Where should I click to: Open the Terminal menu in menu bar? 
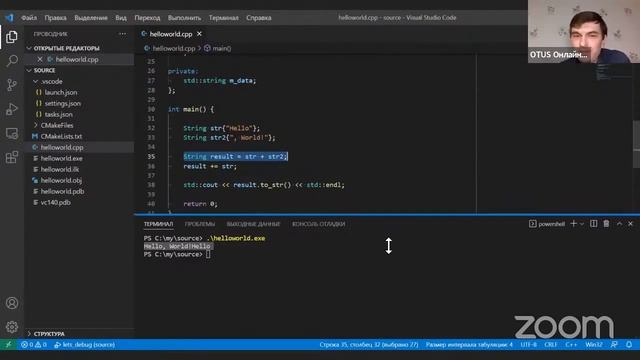[224, 18]
